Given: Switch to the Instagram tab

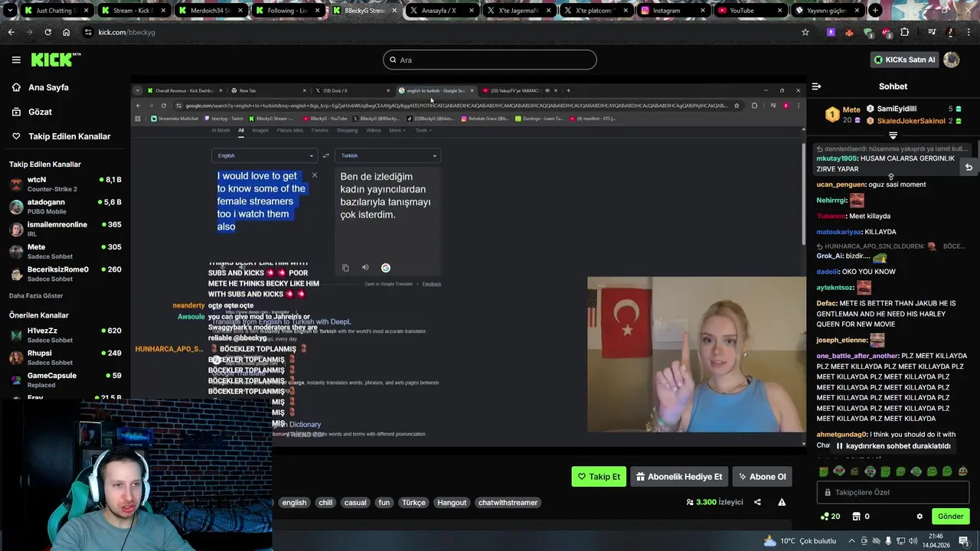Looking at the screenshot, I should point(674,11).
